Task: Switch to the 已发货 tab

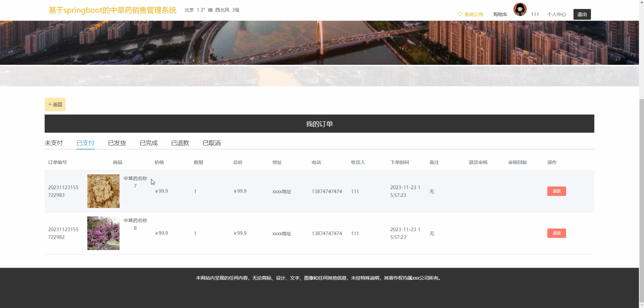Action: coord(117,143)
